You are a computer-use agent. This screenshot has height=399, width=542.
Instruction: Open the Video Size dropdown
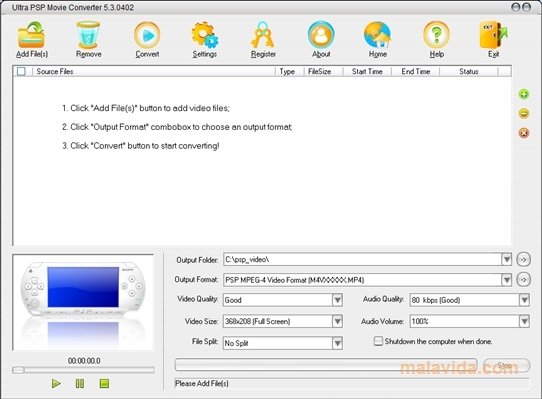pyautogui.click(x=337, y=322)
